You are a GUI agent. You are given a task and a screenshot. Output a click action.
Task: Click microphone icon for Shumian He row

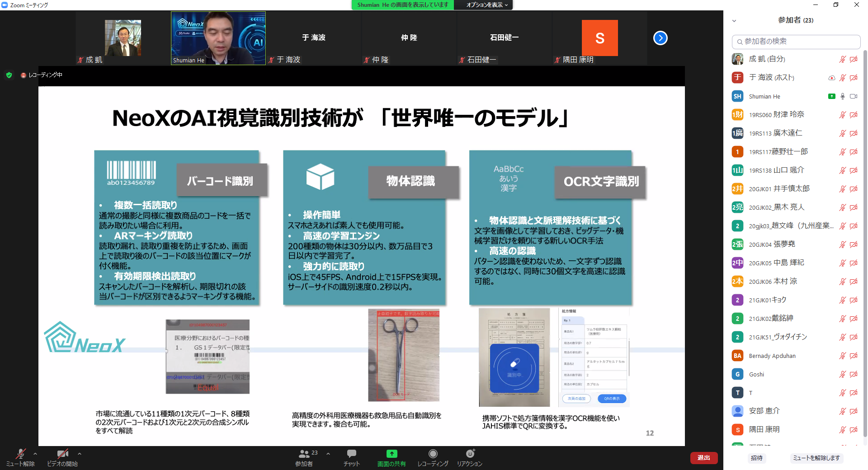(843, 96)
